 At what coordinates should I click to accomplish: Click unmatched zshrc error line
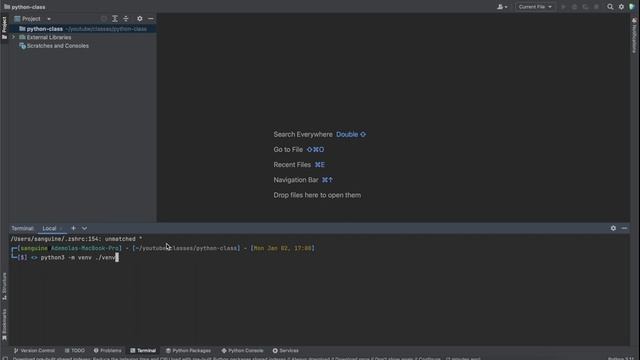pyautogui.click(x=76, y=239)
